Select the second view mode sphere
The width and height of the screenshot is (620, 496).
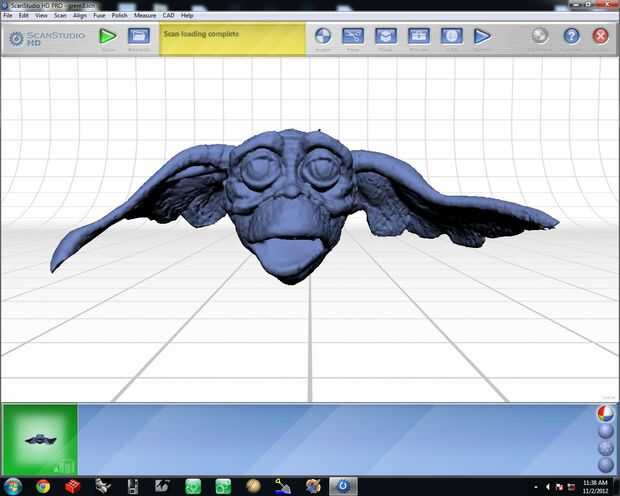pyautogui.click(x=605, y=431)
